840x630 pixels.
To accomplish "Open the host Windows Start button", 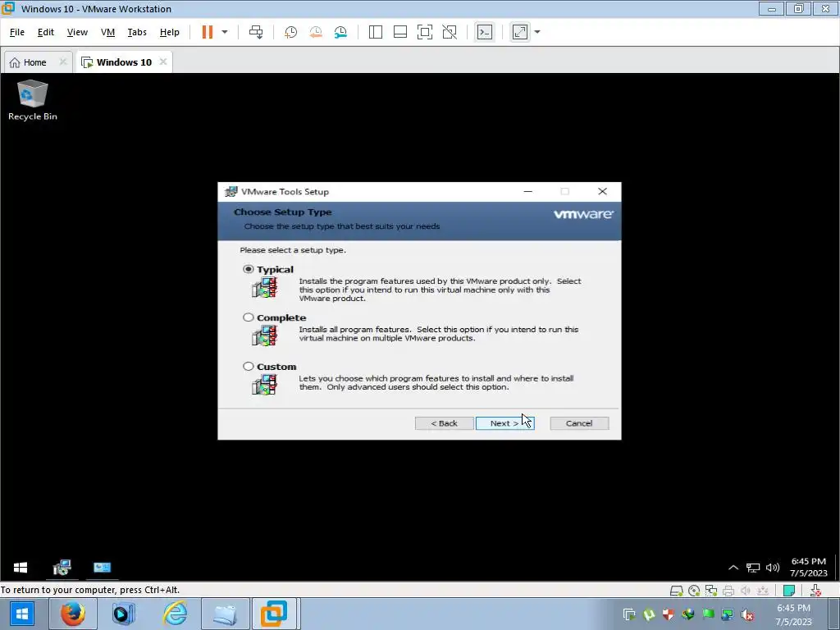I will [22, 614].
